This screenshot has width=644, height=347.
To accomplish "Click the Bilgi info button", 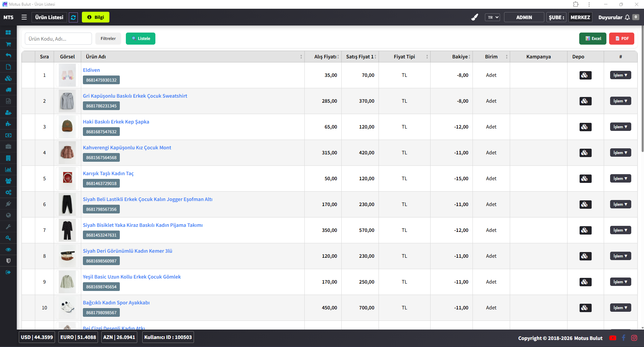I will coord(96,17).
